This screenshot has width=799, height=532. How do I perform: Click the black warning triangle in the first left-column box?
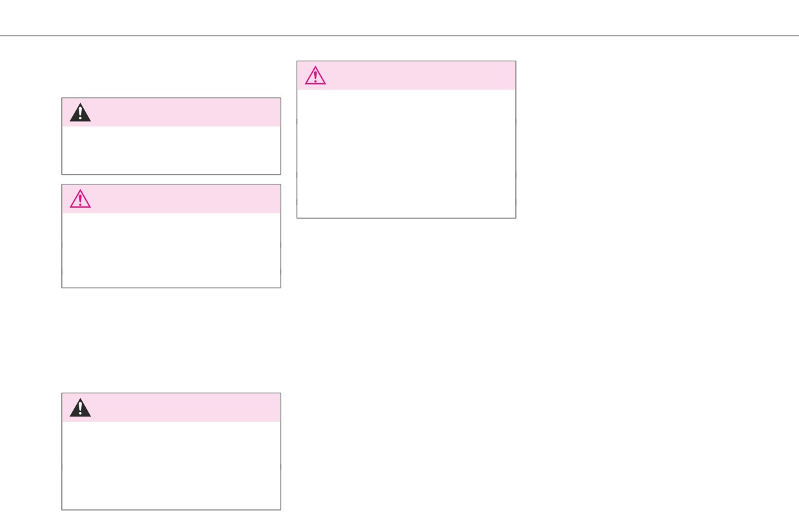click(x=80, y=113)
